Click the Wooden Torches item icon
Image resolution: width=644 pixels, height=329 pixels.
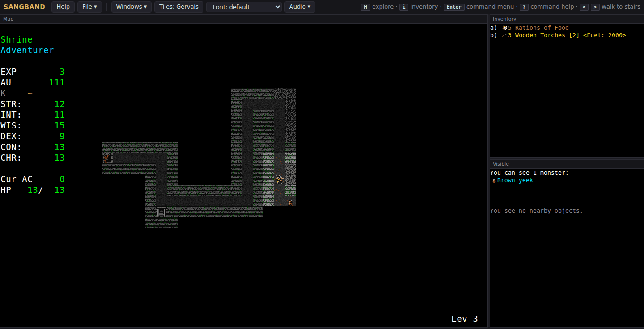[x=504, y=35]
